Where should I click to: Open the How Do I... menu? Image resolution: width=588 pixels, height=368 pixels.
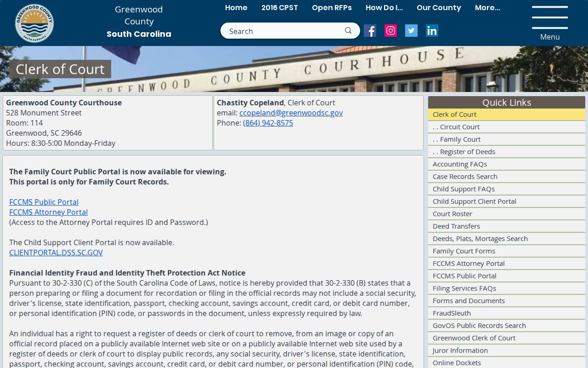384,8
